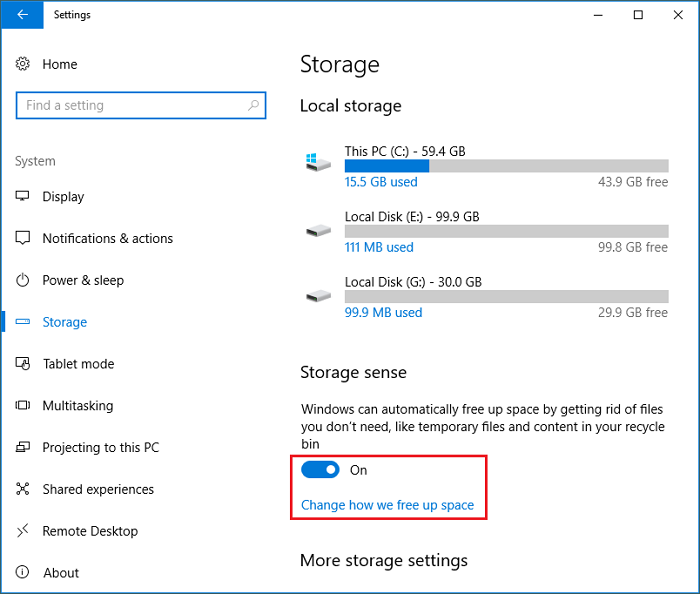Click the search magnifier icon
The image size is (700, 594).
click(x=255, y=105)
